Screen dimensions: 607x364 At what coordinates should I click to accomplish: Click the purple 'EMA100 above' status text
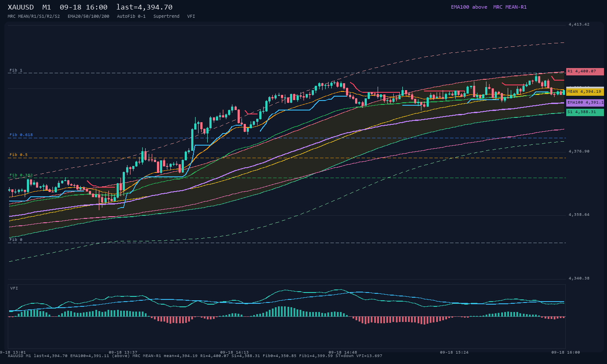click(469, 7)
